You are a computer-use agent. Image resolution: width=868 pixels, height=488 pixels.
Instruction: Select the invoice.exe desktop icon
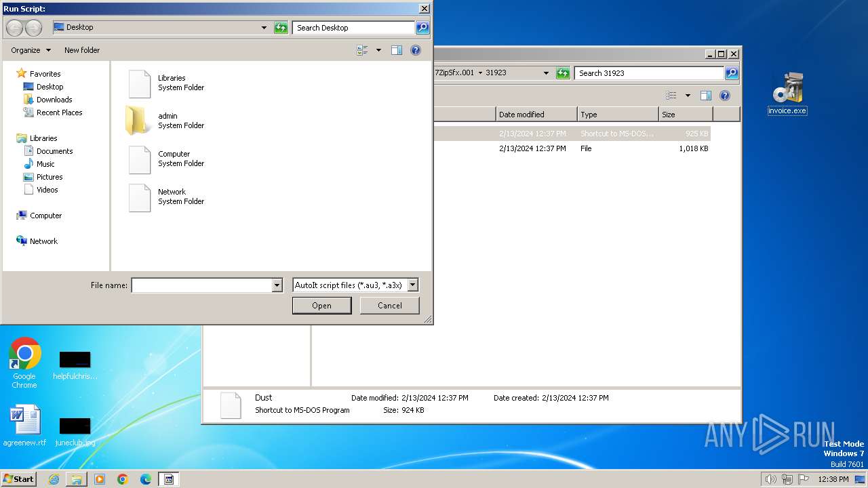coord(787,94)
